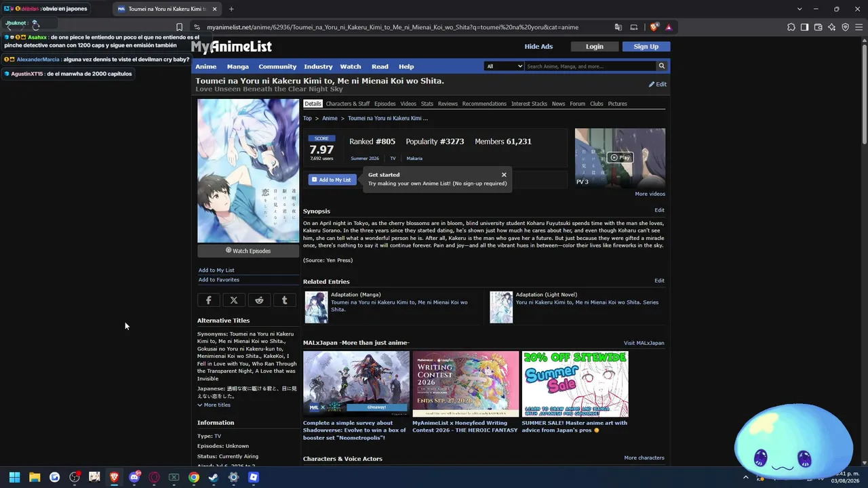The height and width of the screenshot is (488, 868).
Task: Open Google Chrome from the taskbar
Action: pyautogui.click(x=194, y=477)
